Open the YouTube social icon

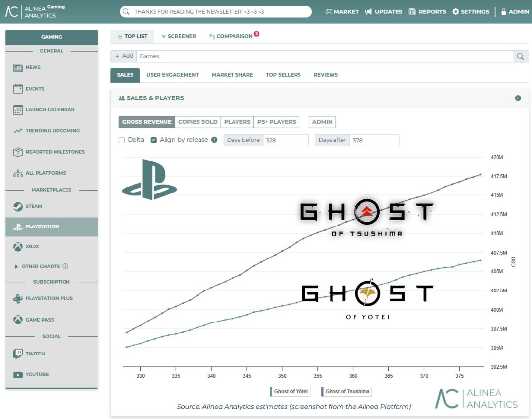click(18, 375)
